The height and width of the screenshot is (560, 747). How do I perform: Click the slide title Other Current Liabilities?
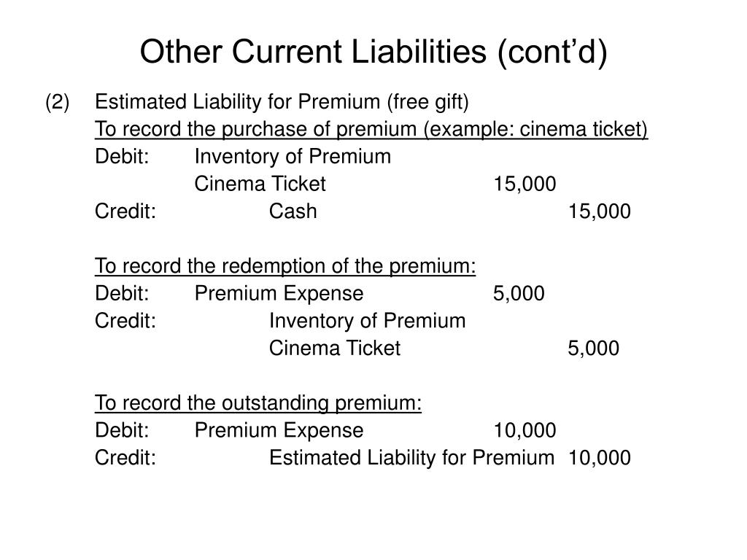tap(373, 52)
